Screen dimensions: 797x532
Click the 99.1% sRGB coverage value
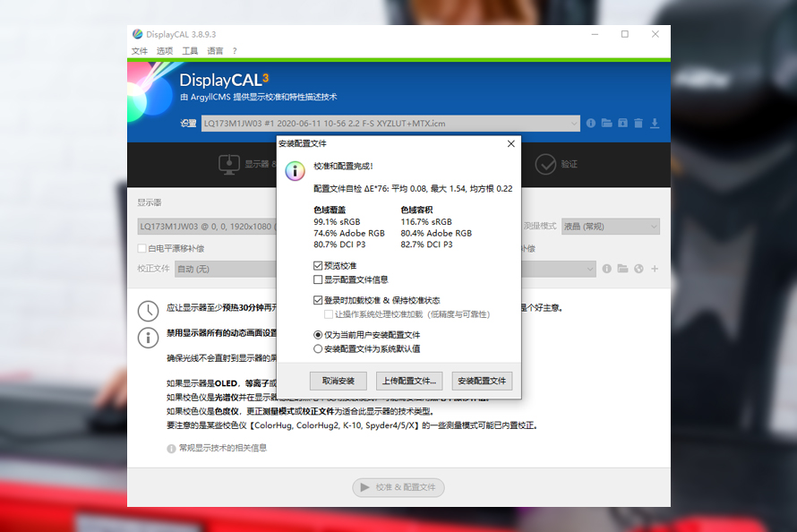pyautogui.click(x=337, y=222)
